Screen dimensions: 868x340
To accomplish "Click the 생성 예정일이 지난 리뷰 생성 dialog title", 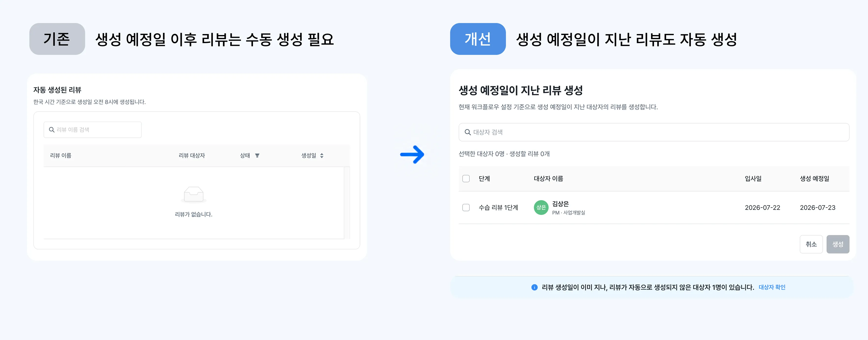I will point(521,90).
